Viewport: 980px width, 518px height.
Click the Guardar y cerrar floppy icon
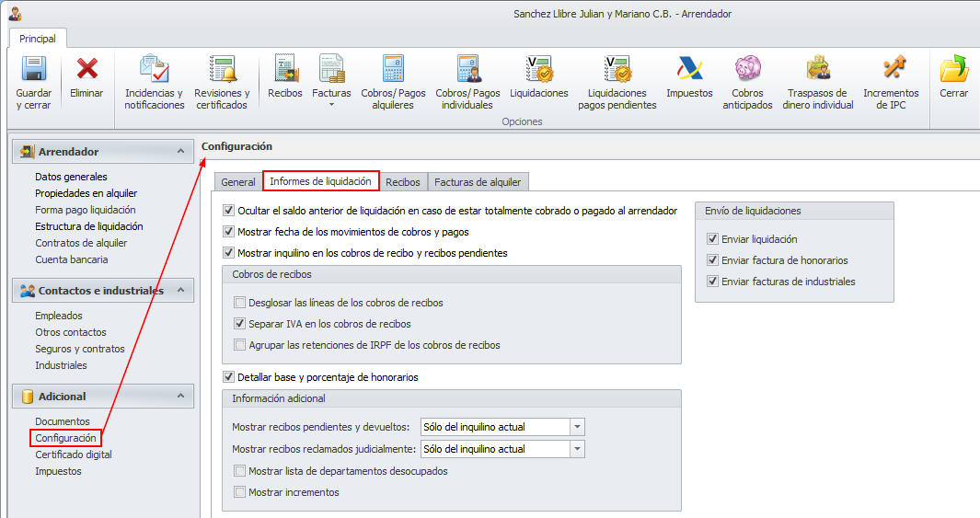(x=34, y=69)
